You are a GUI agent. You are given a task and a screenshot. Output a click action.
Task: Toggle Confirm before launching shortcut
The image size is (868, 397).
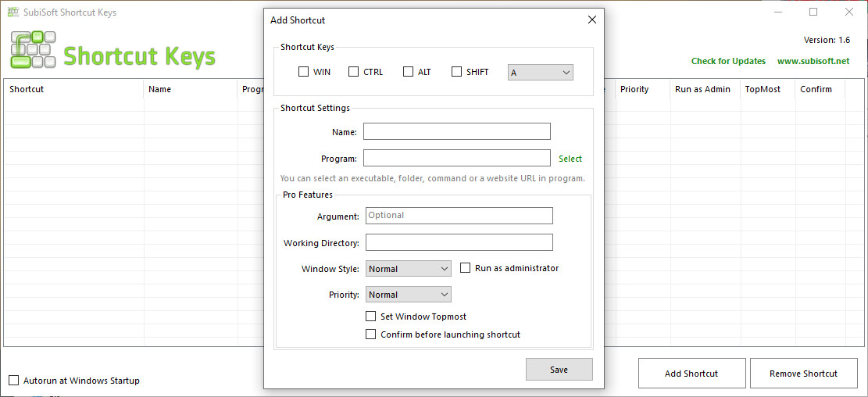click(x=371, y=334)
